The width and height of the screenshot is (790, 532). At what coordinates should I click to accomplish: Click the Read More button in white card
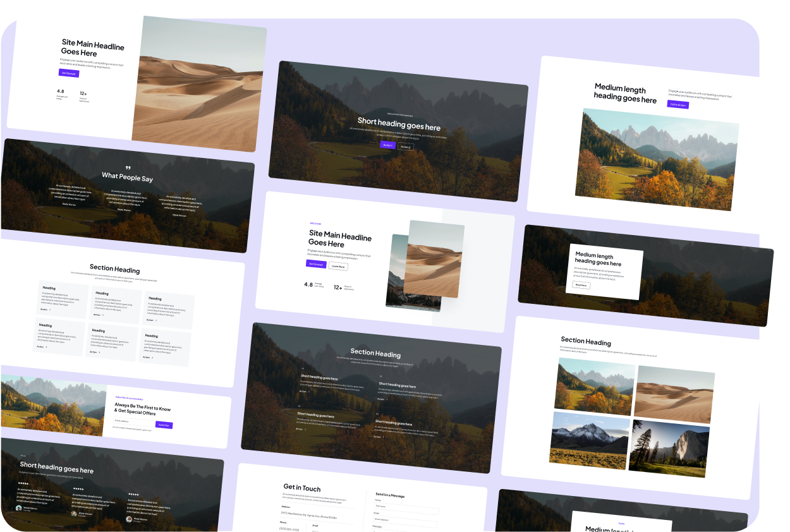coord(581,286)
